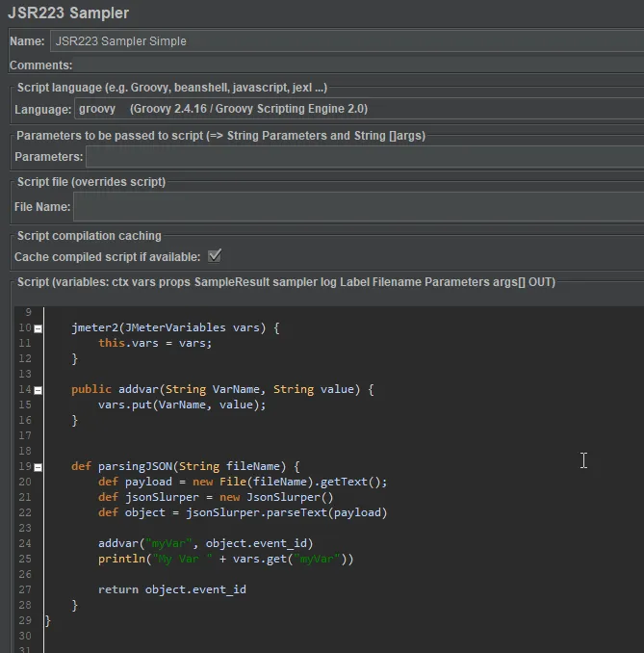644x653 pixels.
Task: Click code line 'this.vars = vars;'
Action: (x=155, y=343)
